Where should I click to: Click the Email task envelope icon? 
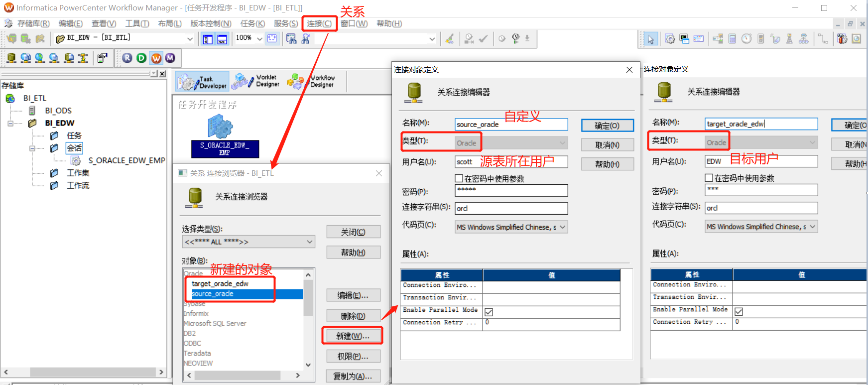click(x=699, y=39)
